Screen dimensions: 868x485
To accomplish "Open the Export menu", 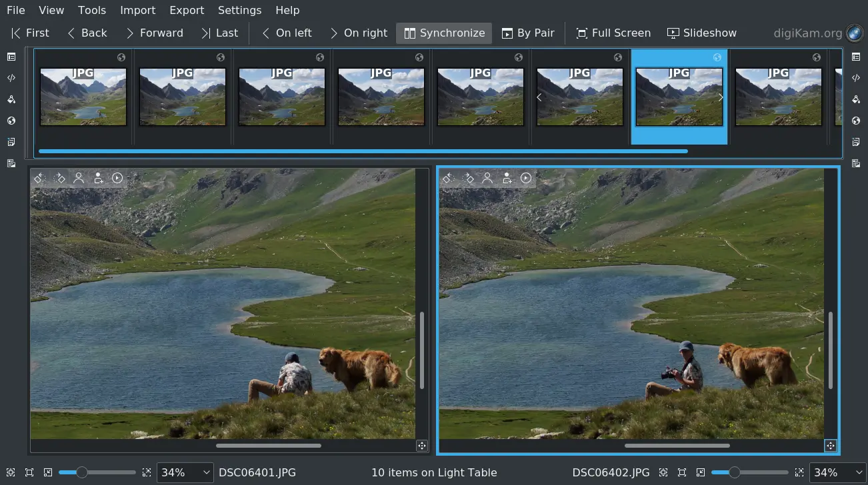I will point(187,10).
